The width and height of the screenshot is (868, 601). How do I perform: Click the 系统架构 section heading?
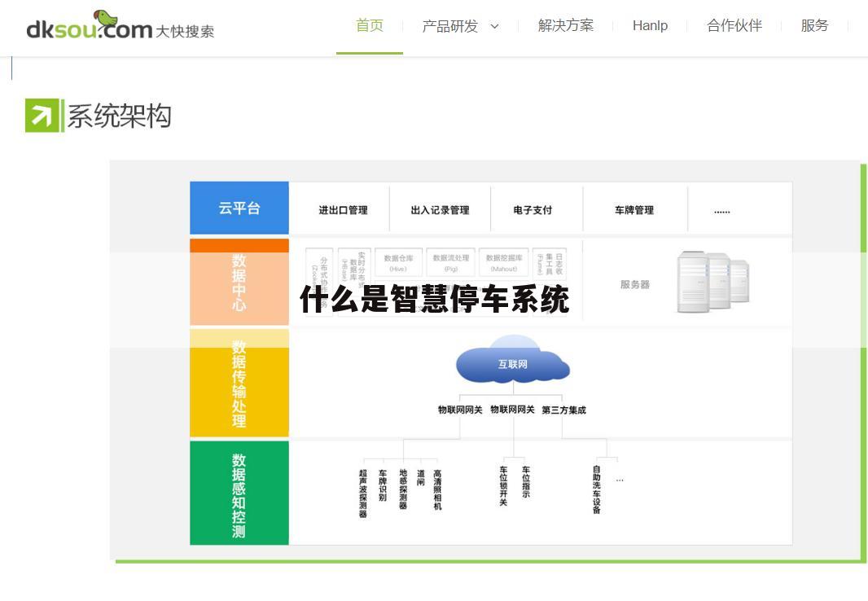coord(119,116)
